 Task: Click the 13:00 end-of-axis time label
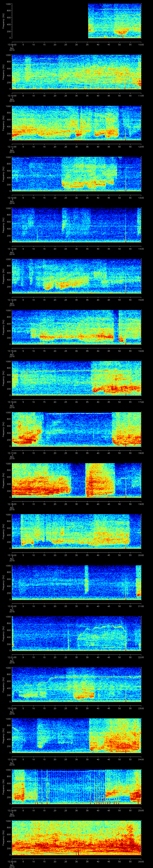[141, 198]
